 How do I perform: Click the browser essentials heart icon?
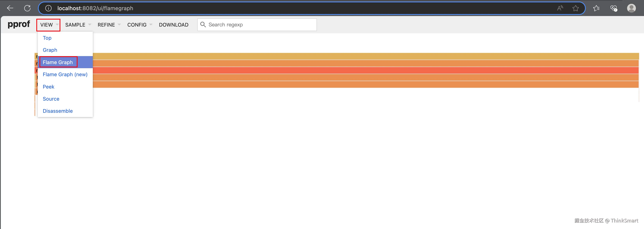(x=614, y=8)
